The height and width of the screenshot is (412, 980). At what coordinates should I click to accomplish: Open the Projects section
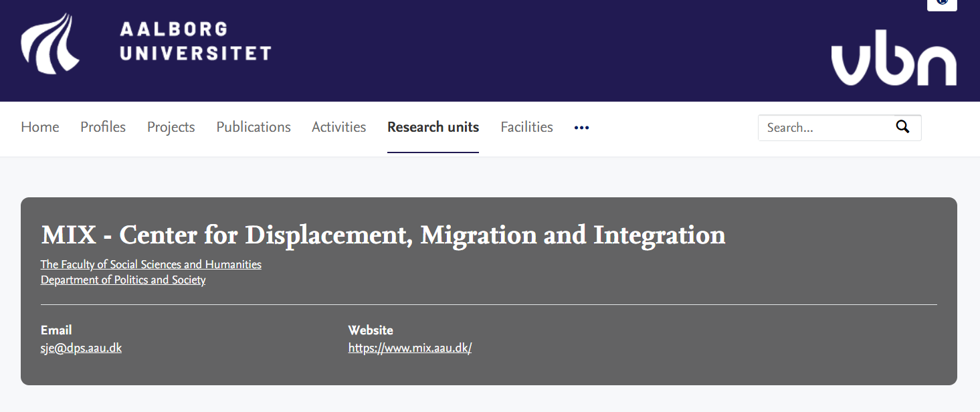click(171, 127)
